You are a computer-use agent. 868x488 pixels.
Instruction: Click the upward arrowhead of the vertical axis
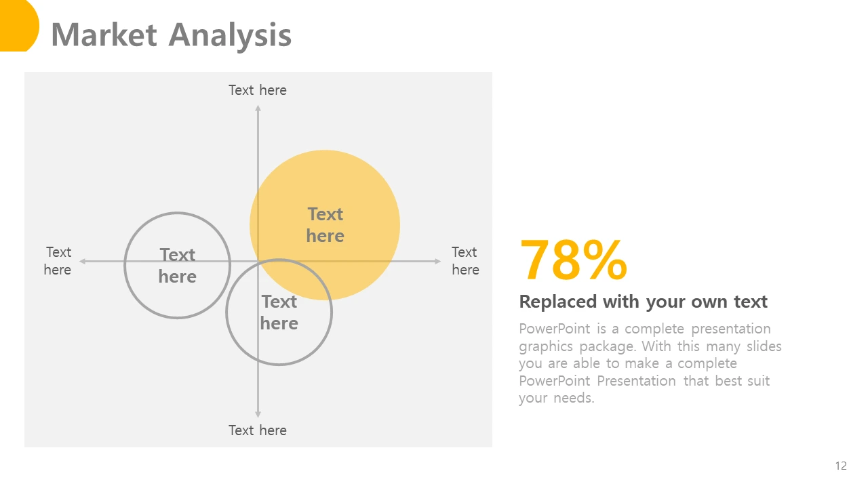[x=258, y=108]
